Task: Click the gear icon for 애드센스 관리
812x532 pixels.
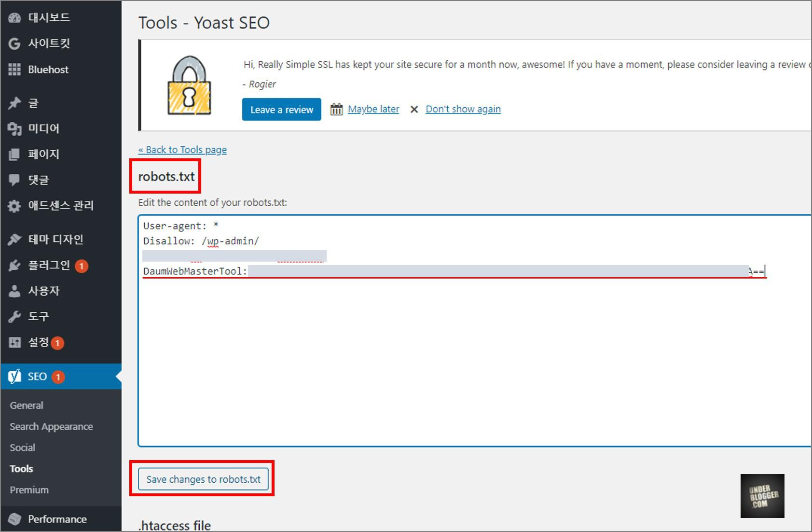Action: [14, 206]
